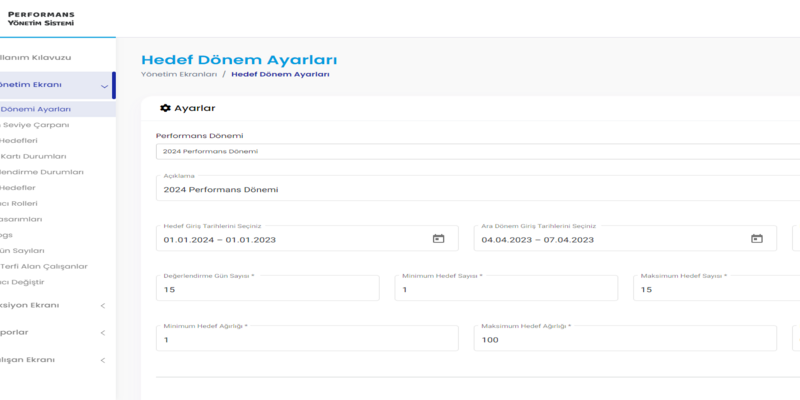Screen dimensions: 800x400
Task: Click the Açıklama text field
Action: click(x=478, y=189)
